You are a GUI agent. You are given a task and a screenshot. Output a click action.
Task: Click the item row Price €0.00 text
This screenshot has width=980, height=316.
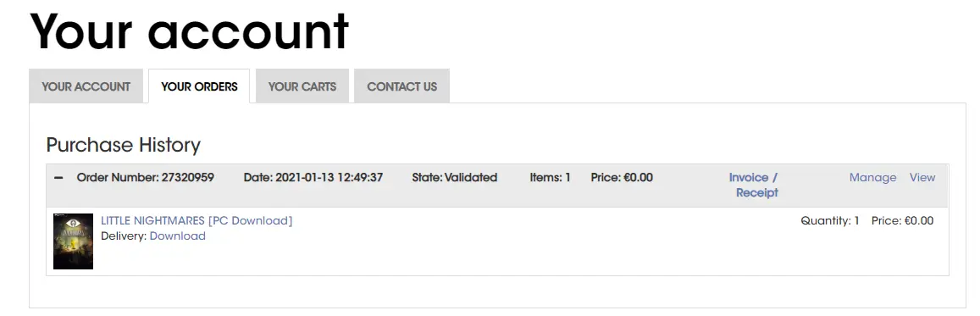pyautogui.click(x=903, y=220)
